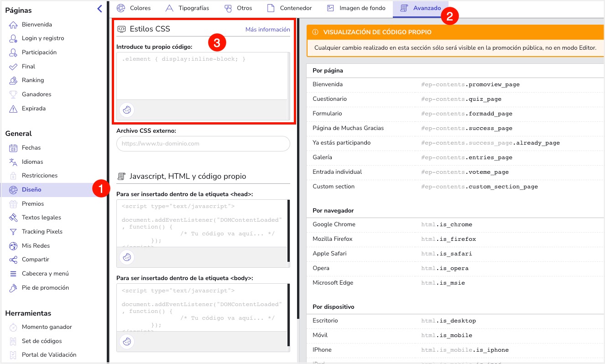
Task: Open the Participación page
Action: coord(39,52)
